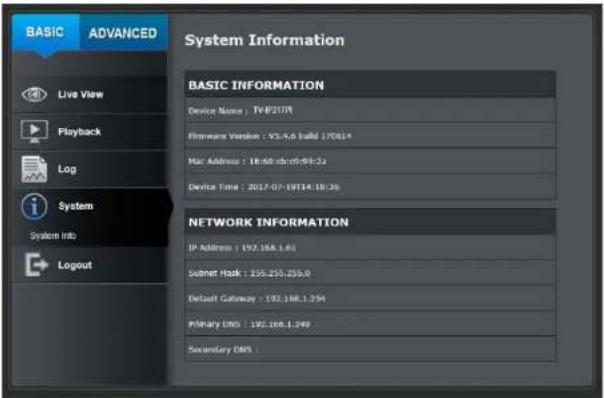The height and width of the screenshot is (398, 604).
Task: Open the System Info submenu entry
Action: pos(53,236)
